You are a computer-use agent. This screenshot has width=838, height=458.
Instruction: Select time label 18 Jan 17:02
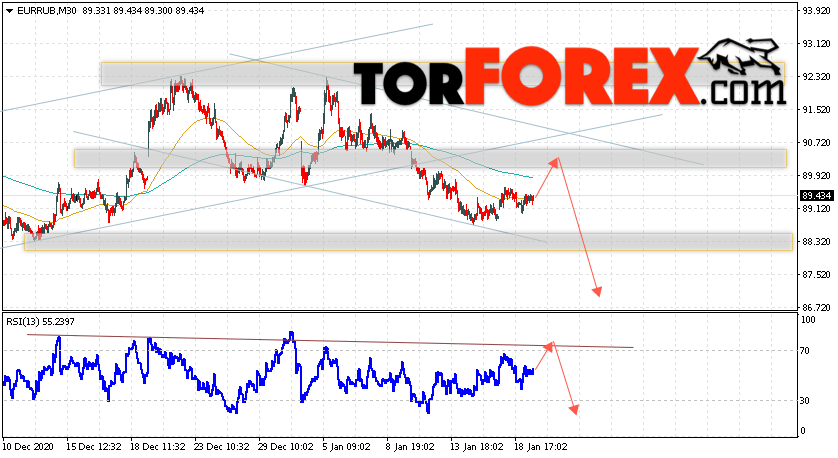pyautogui.click(x=541, y=446)
